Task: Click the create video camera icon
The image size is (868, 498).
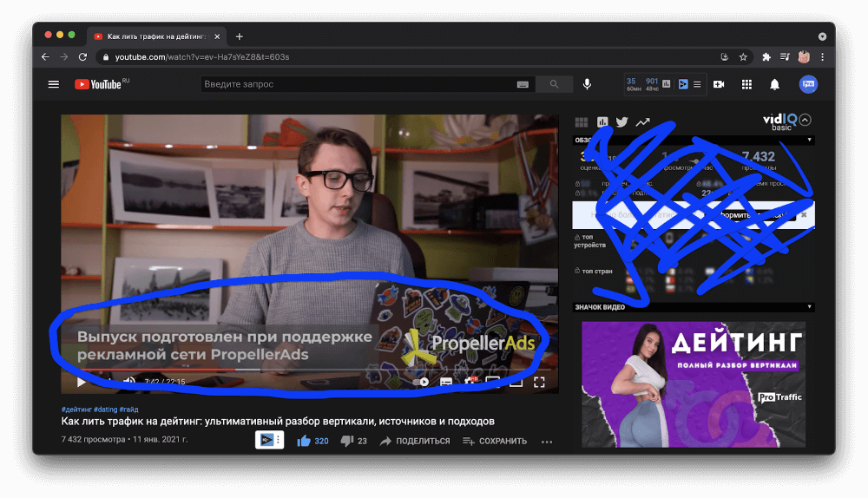Action: tap(719, 84)
